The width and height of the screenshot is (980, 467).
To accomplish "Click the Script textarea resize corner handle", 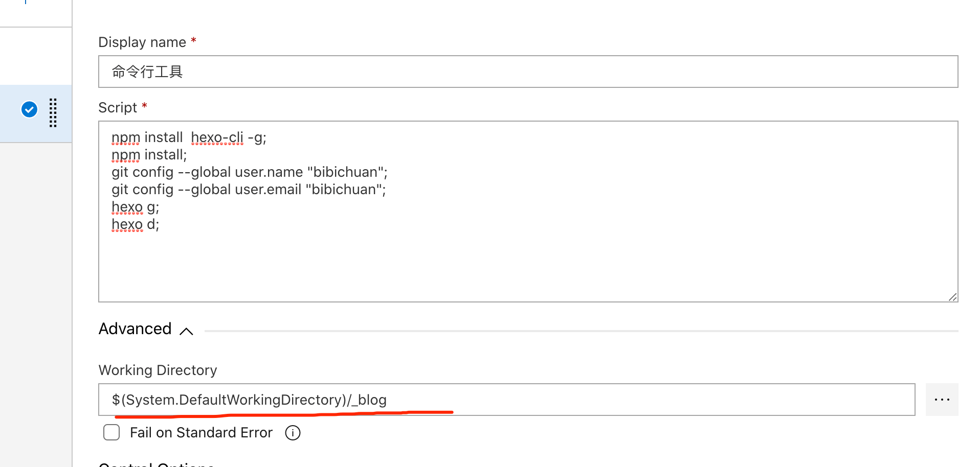I will pos(952,297).
